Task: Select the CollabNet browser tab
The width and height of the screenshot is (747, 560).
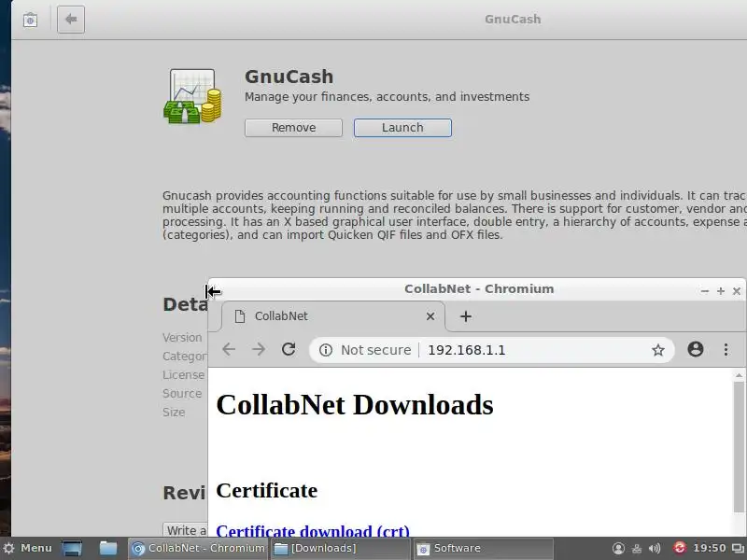Action: [333, 316]
